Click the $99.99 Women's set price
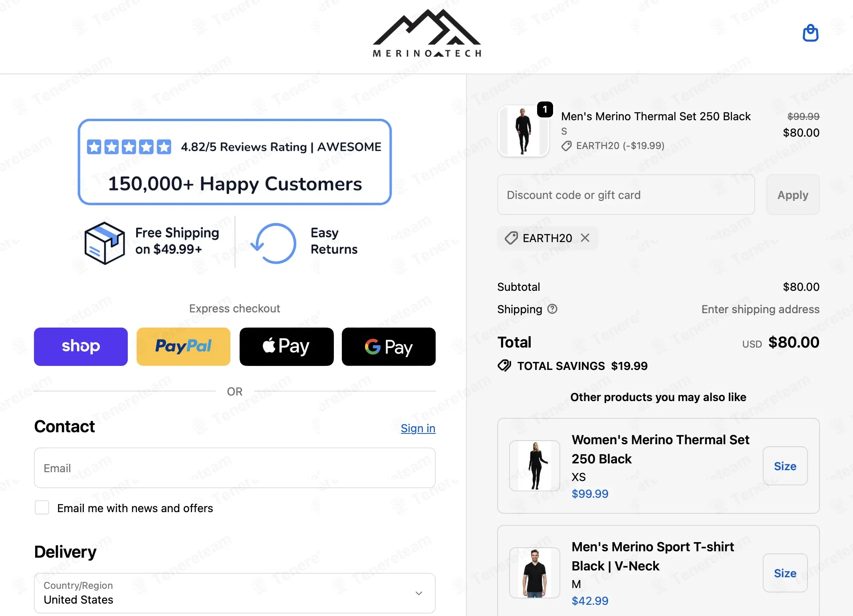Image resolution: width=853 pixels, height=616 pixels. tap(590, 493)
